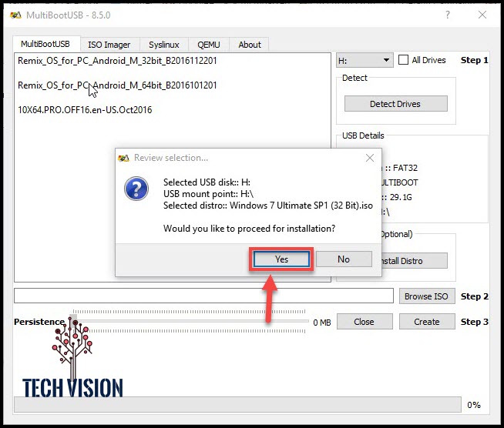Click the Detect Drives button
The width and height of the screenshot is (504, 428).
click(x=395, y=104)
